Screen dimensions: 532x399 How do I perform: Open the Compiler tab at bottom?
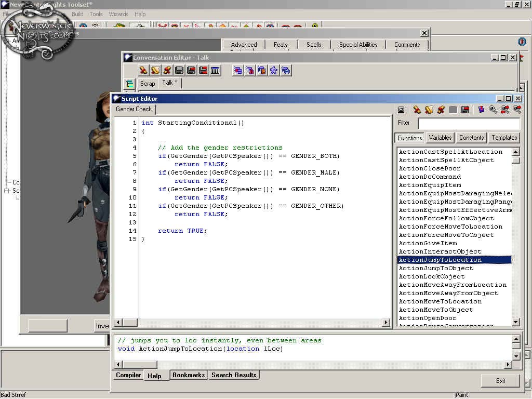click(128, 375)
